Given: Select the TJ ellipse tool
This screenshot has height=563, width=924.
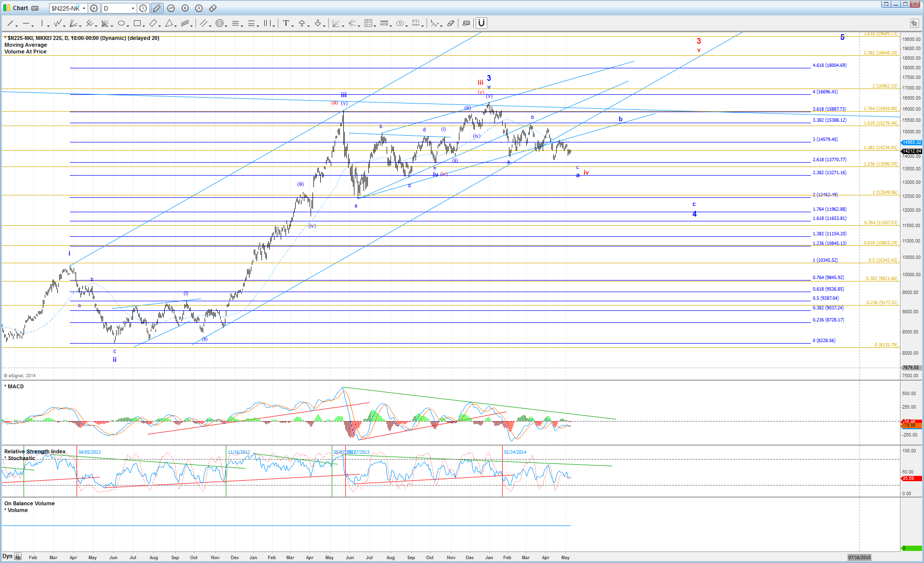Looking at the screenshot, I should (x=400, y=23).
